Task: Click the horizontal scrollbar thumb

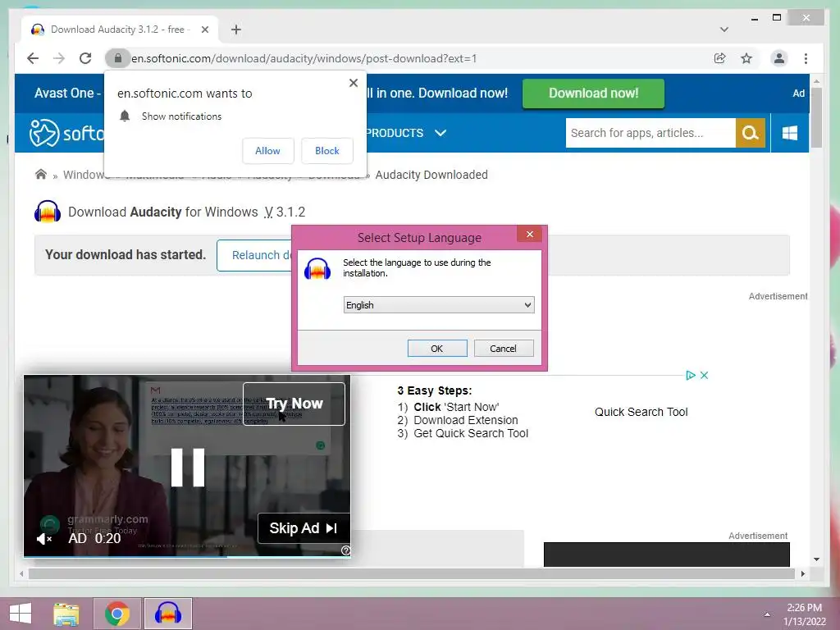Action: tap(412, 573)
